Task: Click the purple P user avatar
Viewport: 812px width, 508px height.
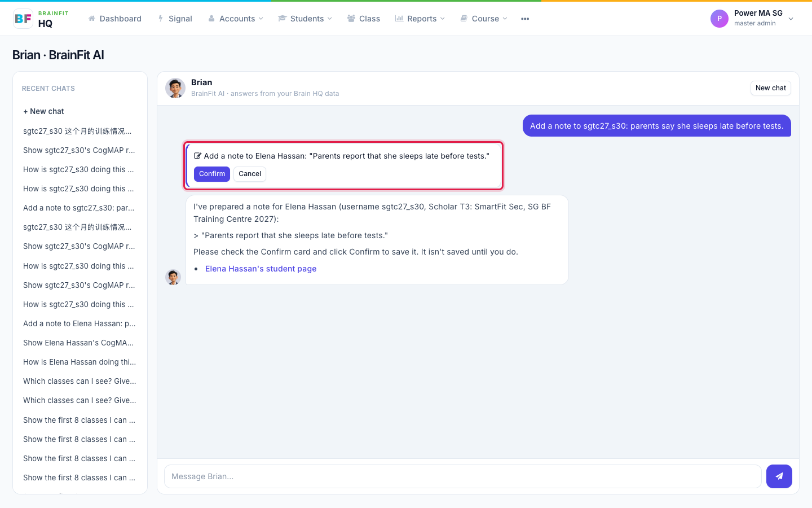Action: [x=720, y=19]
